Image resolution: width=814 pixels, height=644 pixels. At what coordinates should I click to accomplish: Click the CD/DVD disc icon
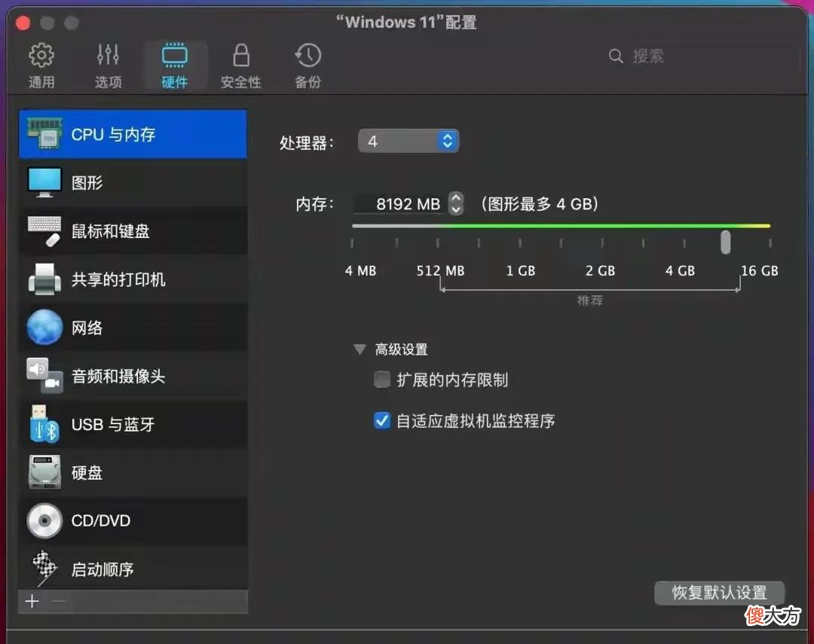44,520
